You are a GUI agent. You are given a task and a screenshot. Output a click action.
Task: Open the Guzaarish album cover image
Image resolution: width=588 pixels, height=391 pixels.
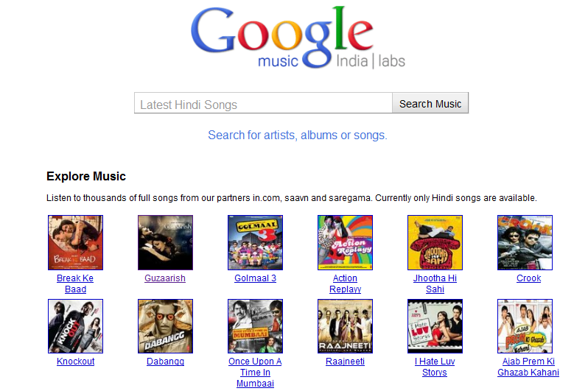pos(165,242)
